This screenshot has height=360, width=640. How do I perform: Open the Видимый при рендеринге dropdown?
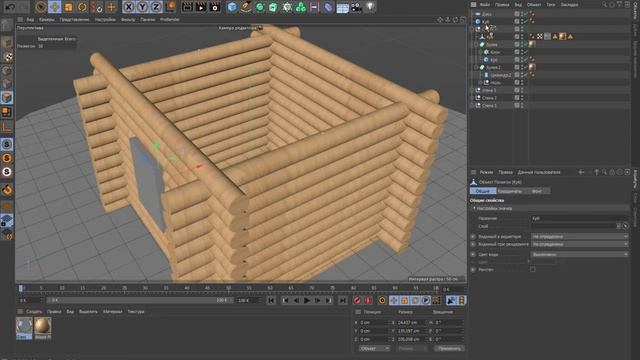pyautogui.click(x=579, y=244)
